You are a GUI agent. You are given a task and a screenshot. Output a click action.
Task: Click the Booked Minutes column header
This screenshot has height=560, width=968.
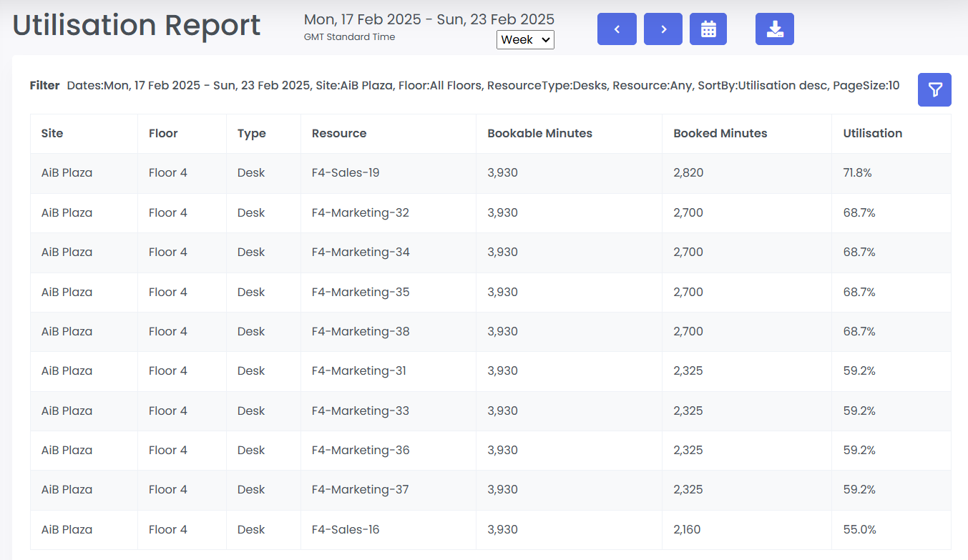pyautogui.click(x=720, y=133)
